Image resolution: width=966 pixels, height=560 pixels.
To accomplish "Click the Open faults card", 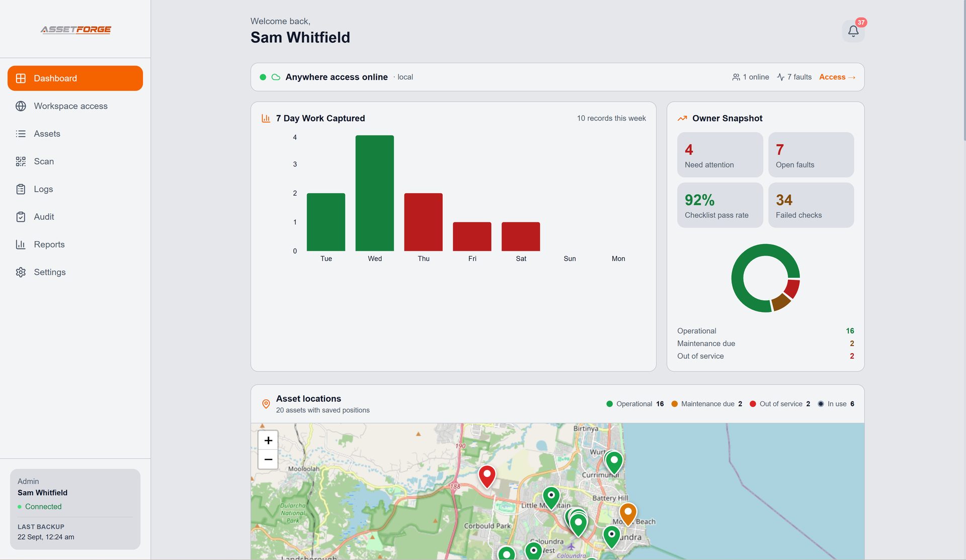I will pyautogui.click(x=811, y=154).
